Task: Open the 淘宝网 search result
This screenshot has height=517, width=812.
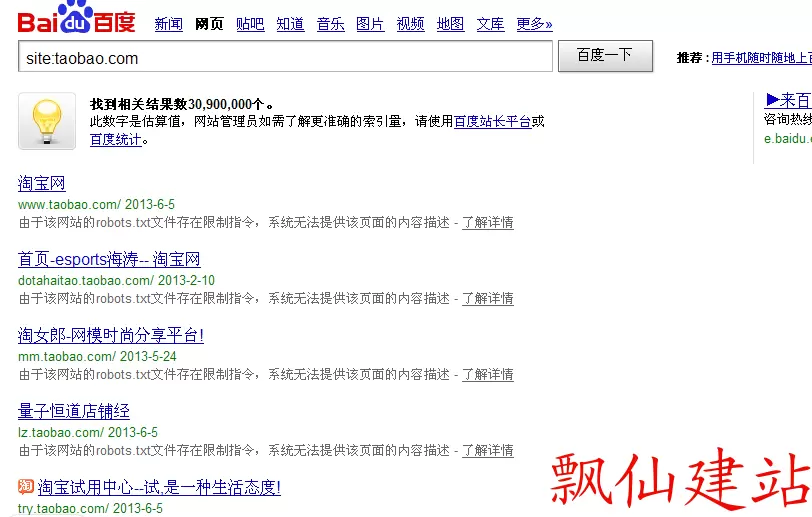Action: (41, 183)
